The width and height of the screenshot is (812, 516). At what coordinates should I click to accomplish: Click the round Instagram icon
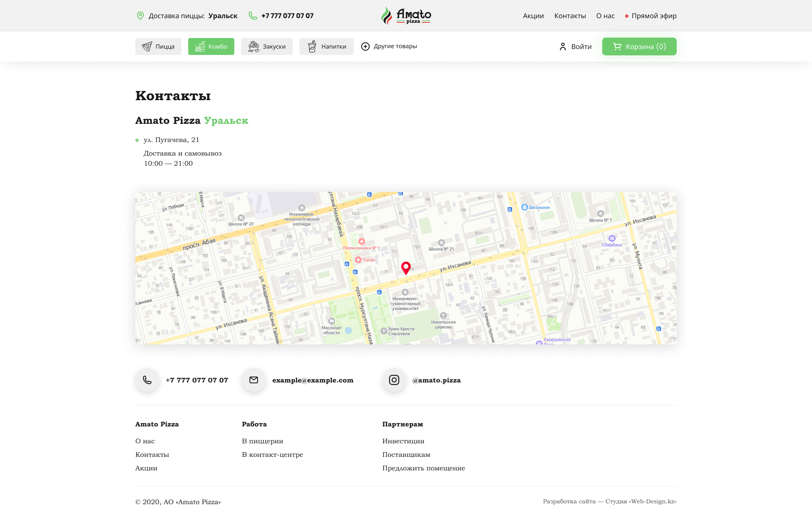tap(394, 380)
